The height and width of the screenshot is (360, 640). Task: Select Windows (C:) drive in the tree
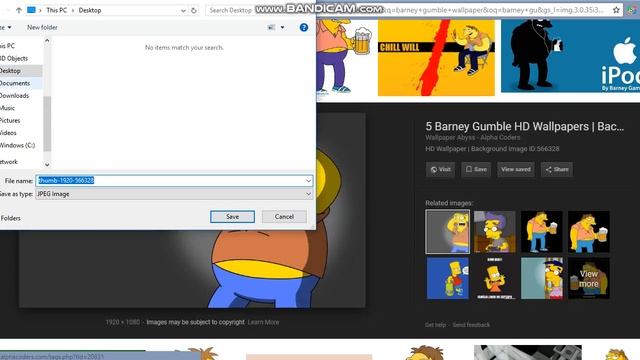20,145
